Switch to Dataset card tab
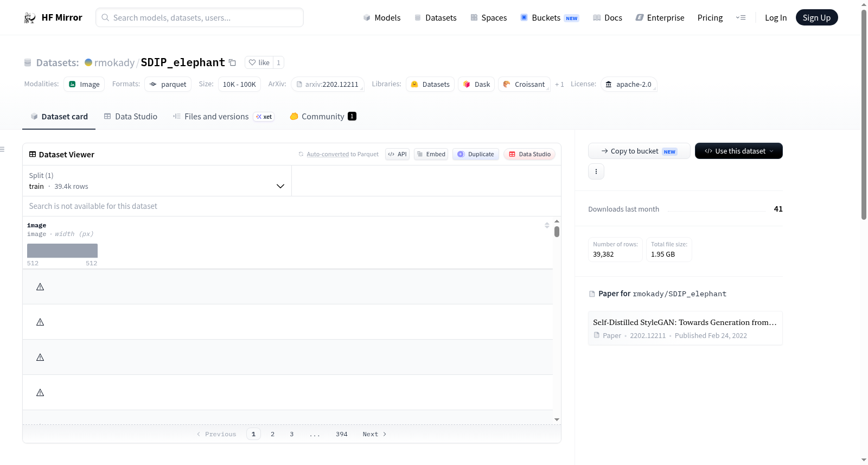 (x=59, y=117)
